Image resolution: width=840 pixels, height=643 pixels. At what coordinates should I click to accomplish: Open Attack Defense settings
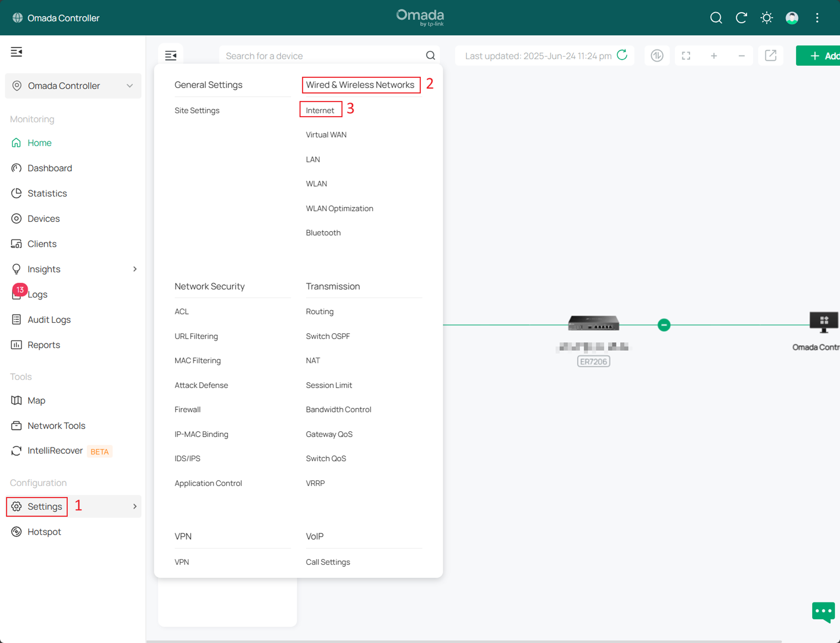click(201, 385)
